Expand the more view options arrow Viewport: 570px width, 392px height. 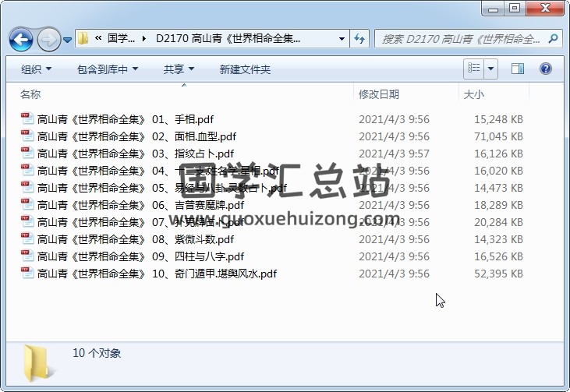[490, 69]
